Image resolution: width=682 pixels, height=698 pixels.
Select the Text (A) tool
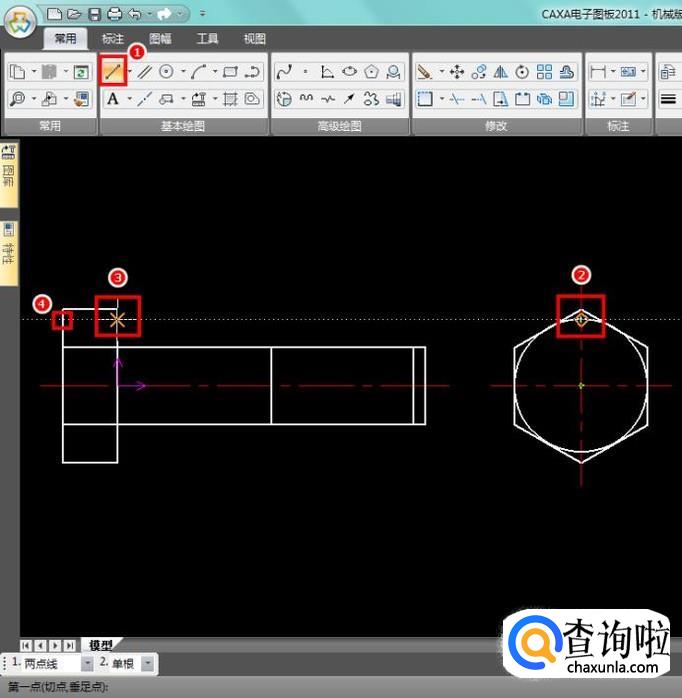(113, 99)
